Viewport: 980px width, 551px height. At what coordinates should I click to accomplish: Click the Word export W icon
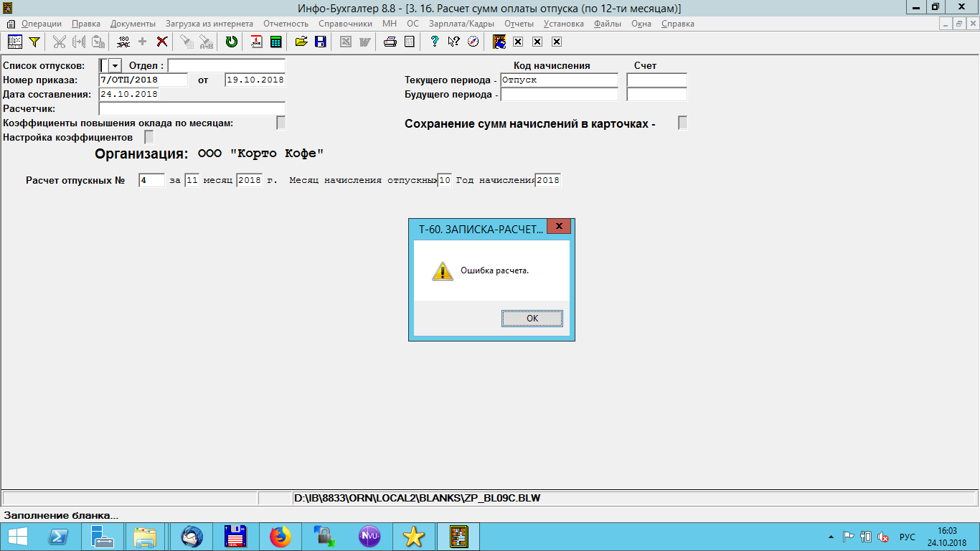pyautogui.click(x=364, y=42)
